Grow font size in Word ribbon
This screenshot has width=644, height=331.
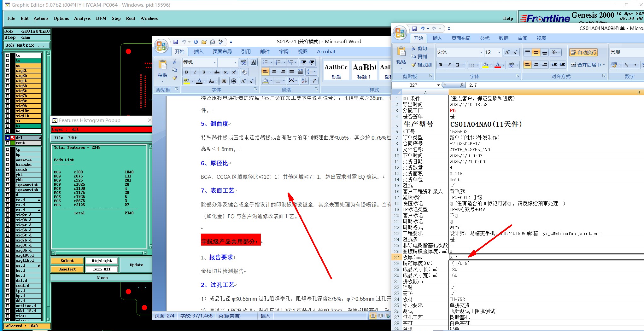(243, 81)
